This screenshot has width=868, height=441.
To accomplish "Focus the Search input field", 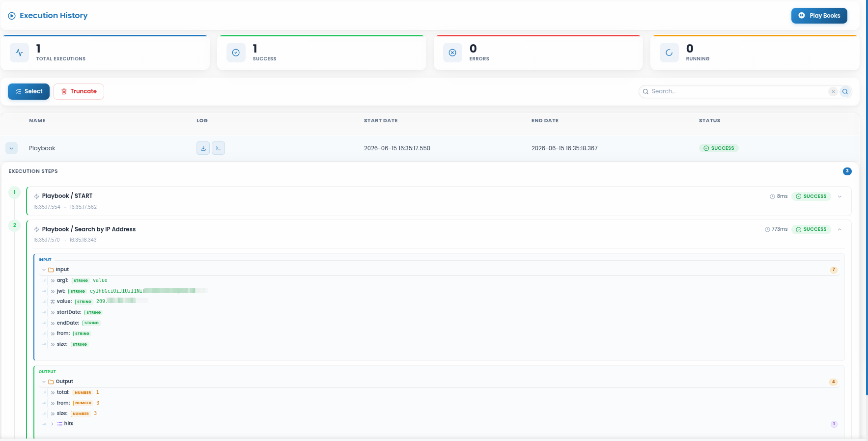I will coord(738,91).
